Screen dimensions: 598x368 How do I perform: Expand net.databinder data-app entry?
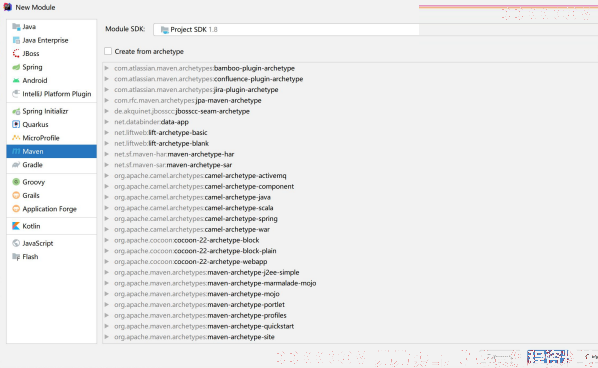coord(107,122)
